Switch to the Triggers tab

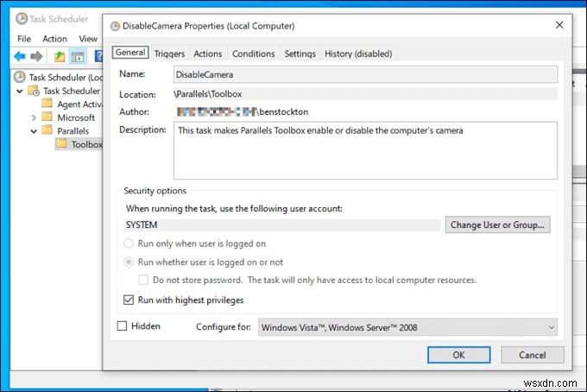pos(169,54)
